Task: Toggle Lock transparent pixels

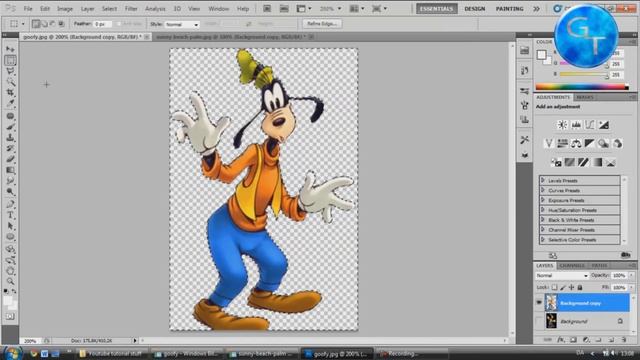Action: coord(554,287)
